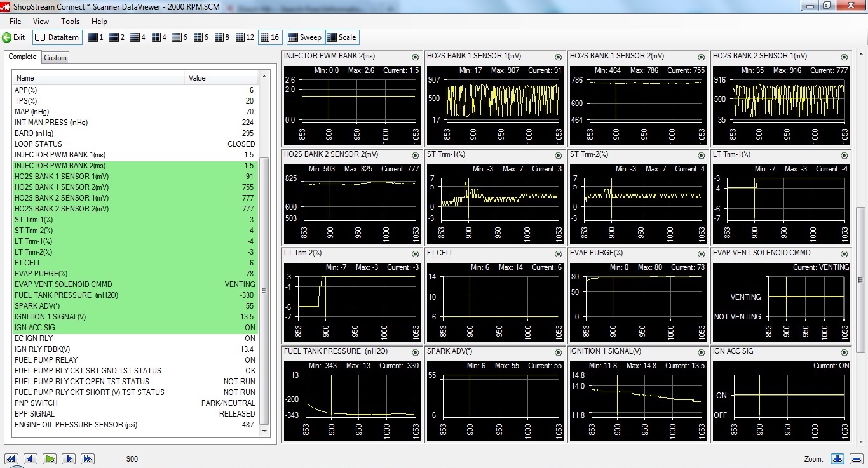Viewport: 868px width, 468px height.
Task: Click the round button on HO2S BANK 1 SENSOR 2 graph
Action: tap(701, 57)
